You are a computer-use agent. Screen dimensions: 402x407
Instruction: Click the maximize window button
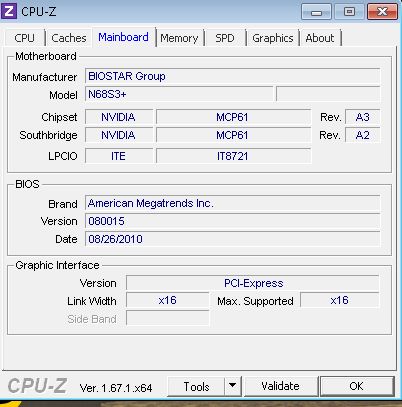coord(349,12)
